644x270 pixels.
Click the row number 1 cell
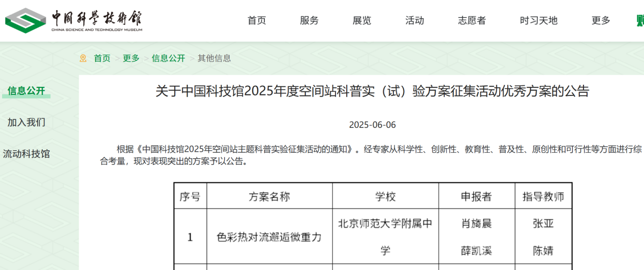tap(190, 237)
